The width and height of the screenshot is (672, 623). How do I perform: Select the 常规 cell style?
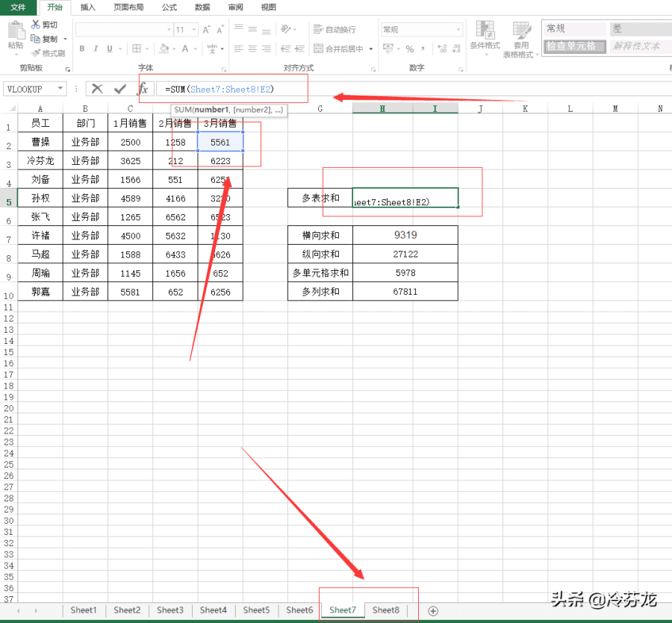(575, 28)
